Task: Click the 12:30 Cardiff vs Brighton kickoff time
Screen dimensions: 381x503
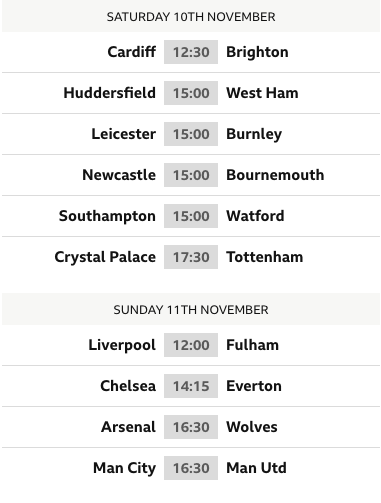Action: [191, 52]
